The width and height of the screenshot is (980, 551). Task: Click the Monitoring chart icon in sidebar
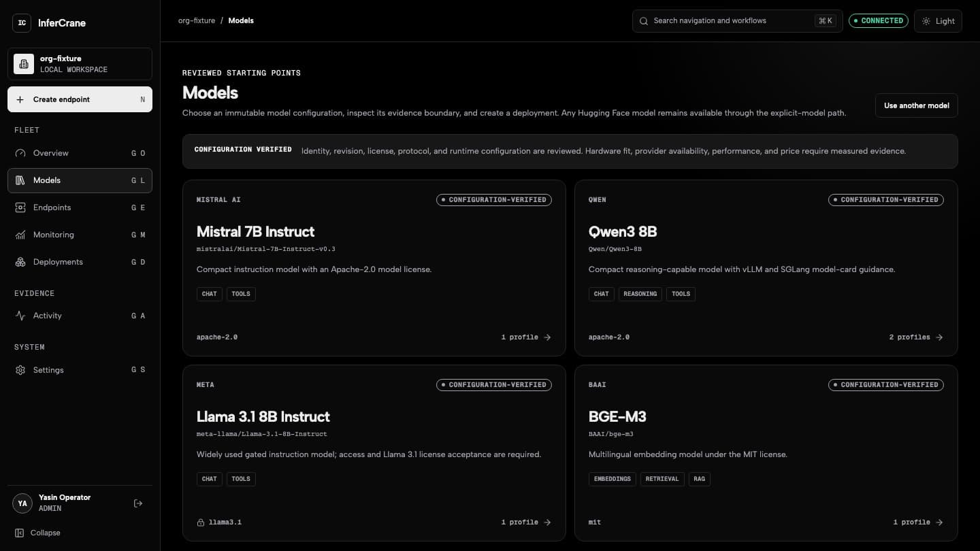(x=20, y=235)
